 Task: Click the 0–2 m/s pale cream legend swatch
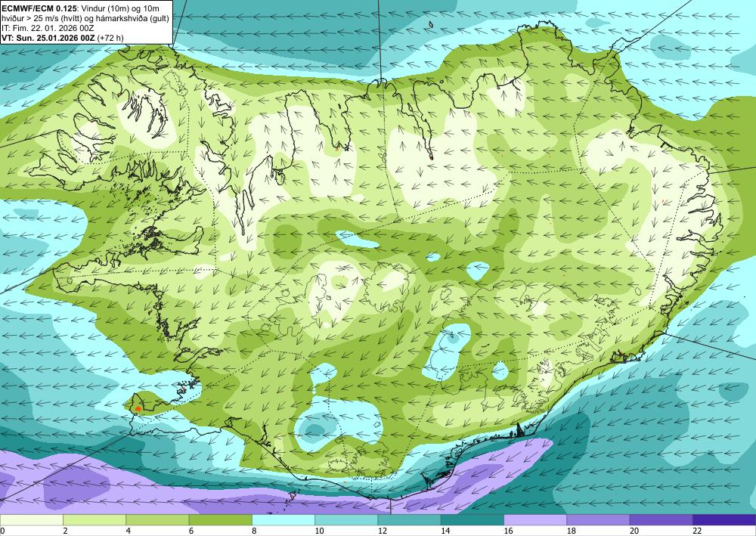click(x=31, y=520)
